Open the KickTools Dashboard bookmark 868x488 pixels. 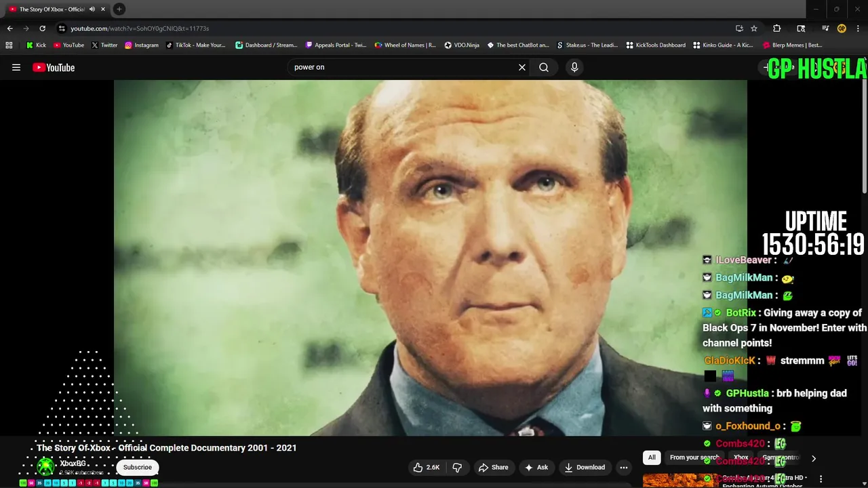[656, 45]
